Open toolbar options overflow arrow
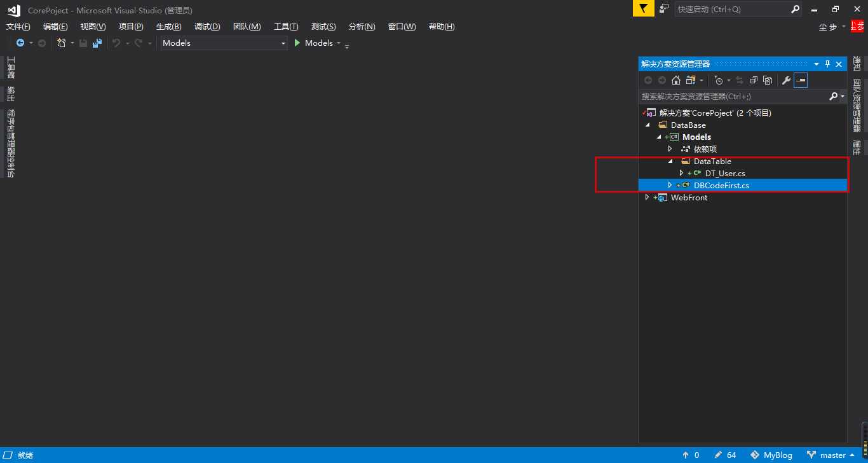This screenshot has width=868, height=463. (347, 45)
